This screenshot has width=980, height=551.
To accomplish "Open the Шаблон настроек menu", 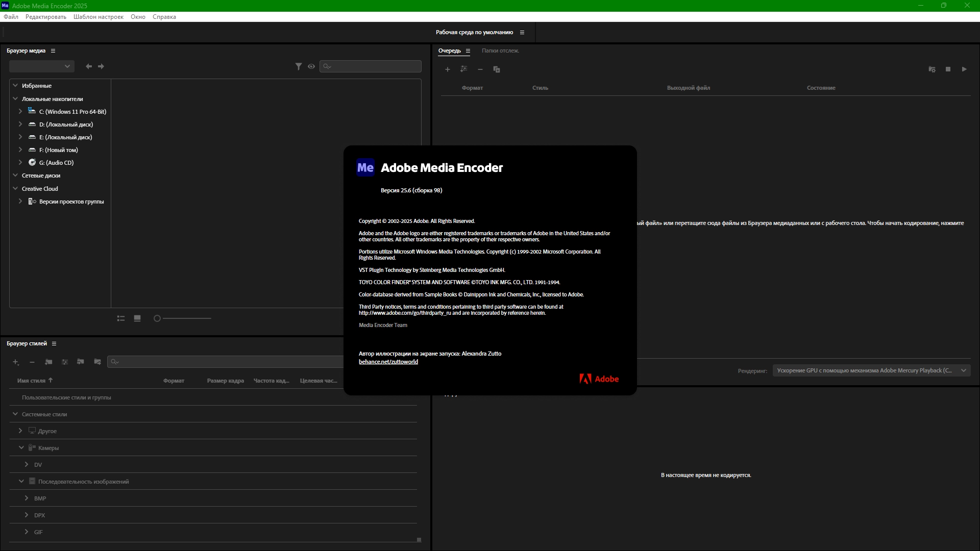I will click(99, 17).
